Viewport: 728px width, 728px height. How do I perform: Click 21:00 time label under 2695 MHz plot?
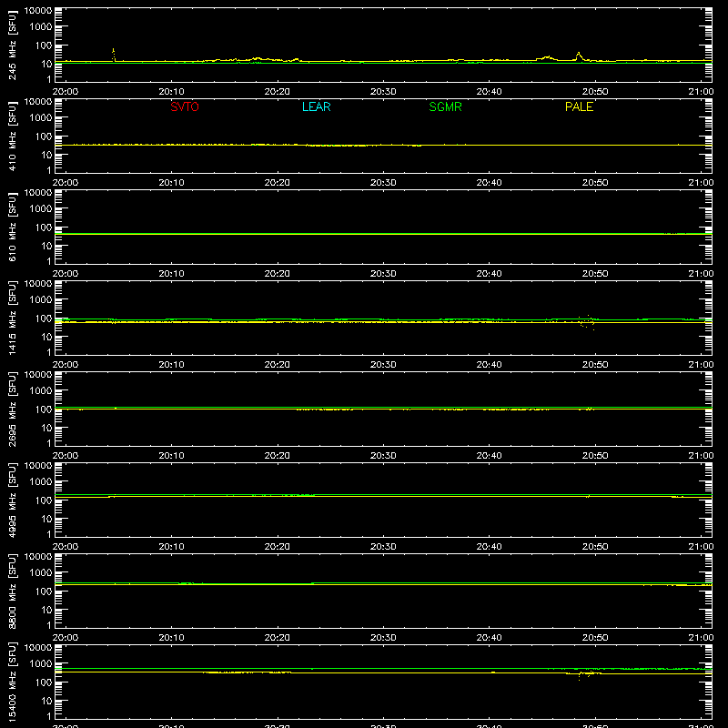pos(701,456)
